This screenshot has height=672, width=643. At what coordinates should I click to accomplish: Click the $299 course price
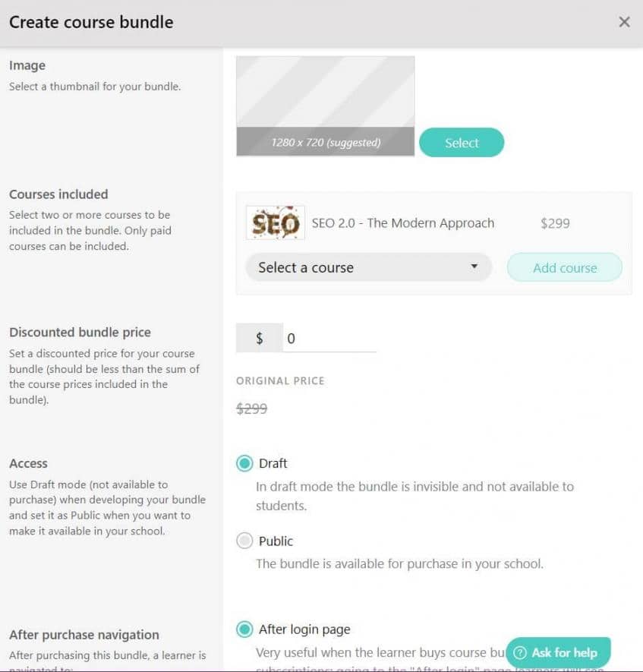(x=555, y=223)
